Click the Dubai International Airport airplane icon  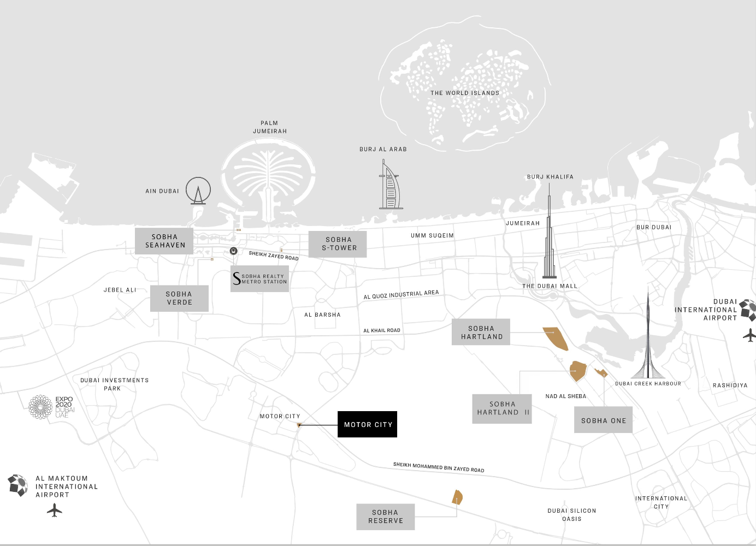(749, 335)
